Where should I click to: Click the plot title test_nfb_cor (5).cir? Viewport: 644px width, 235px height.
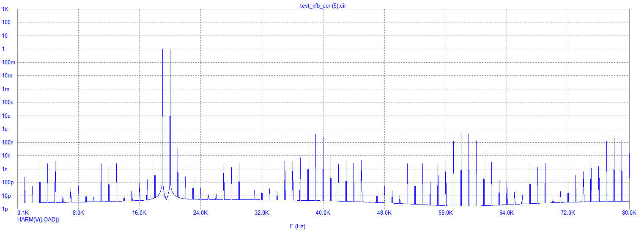[323, 6]
